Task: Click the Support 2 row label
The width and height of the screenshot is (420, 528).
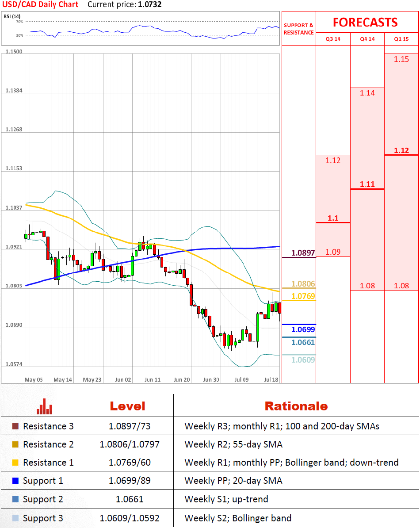Action: [x=43, y=499]
